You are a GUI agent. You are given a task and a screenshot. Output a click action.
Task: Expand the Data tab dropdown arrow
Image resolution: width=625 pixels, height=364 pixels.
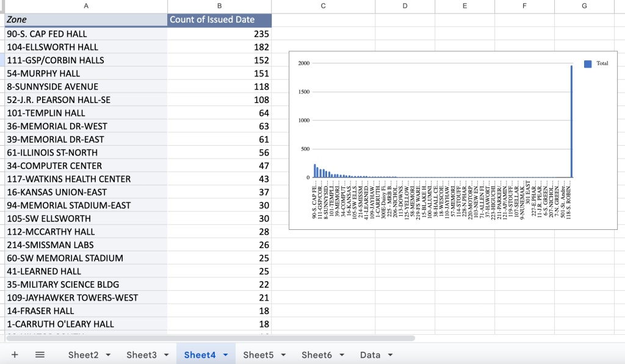click(391, 355)
